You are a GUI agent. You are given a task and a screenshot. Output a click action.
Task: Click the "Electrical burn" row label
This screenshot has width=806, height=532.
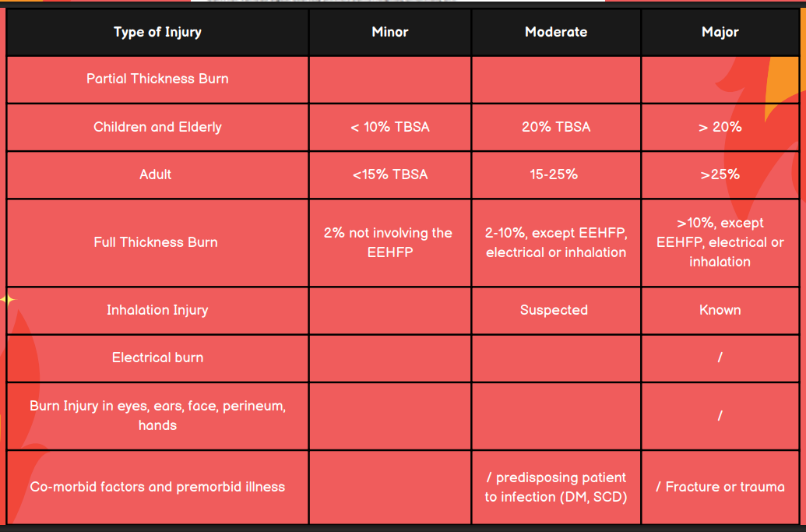point(157,358)
